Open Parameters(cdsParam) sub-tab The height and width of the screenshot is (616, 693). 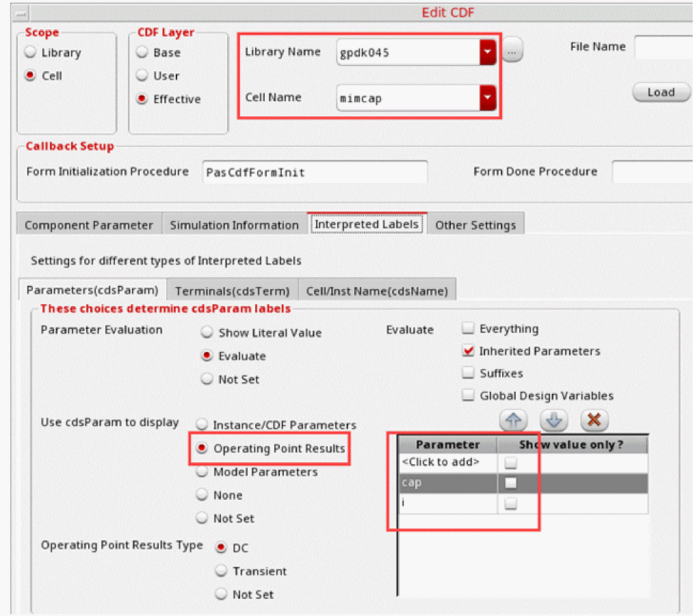pos(92,290)
